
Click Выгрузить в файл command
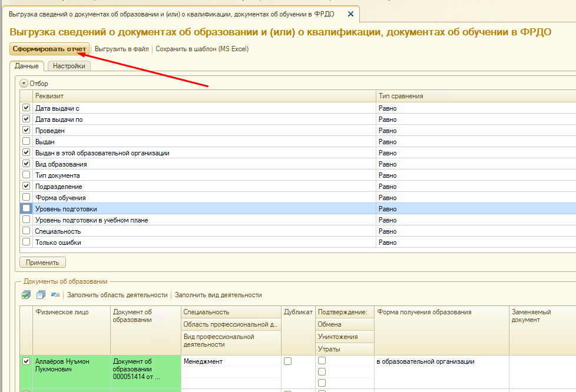[x=121, y=49]
